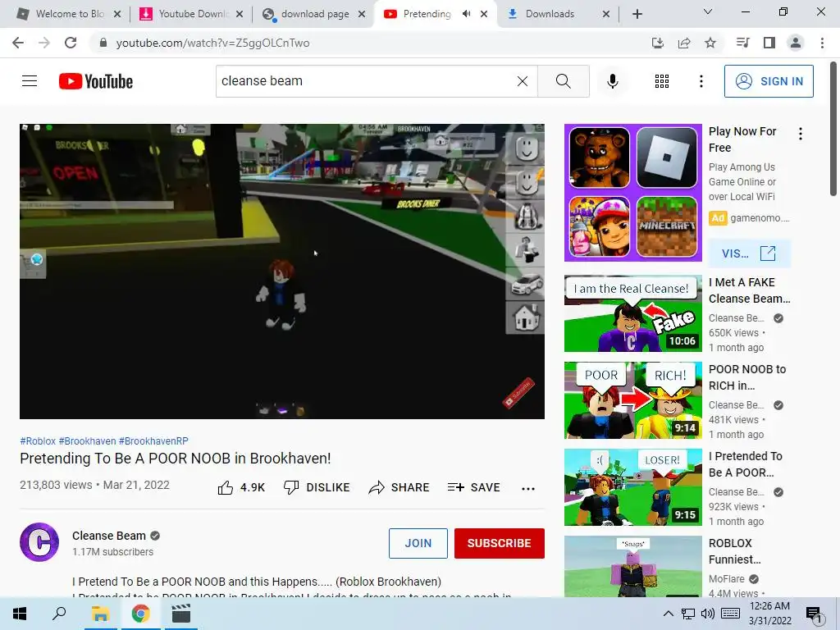
Task: Click the Cleanse Beam channel name
Action: (x=109, y=536)
